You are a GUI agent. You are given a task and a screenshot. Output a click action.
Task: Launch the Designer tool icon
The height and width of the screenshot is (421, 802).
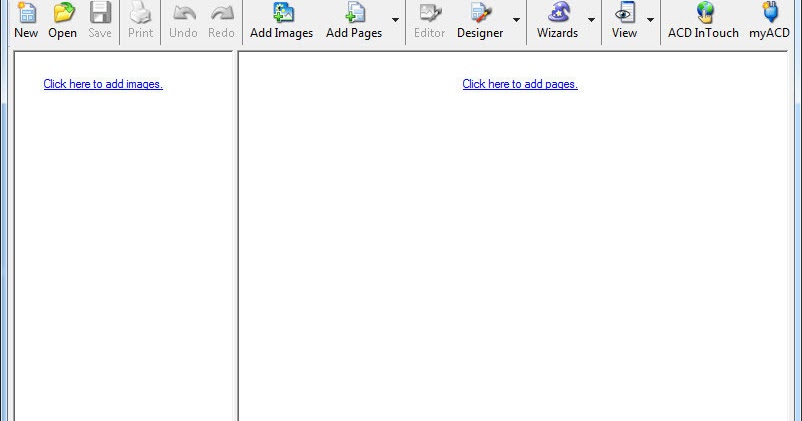click(x=480, y=12)
